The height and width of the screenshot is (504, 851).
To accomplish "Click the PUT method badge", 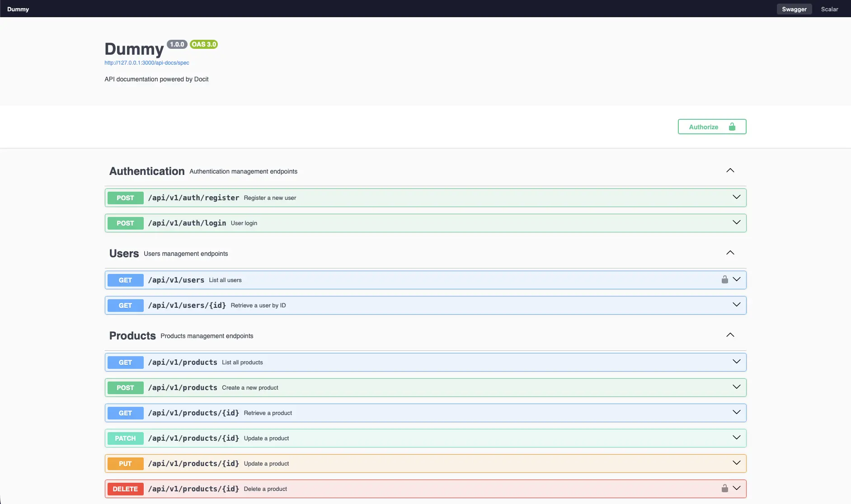I will (x=125, y=464).
